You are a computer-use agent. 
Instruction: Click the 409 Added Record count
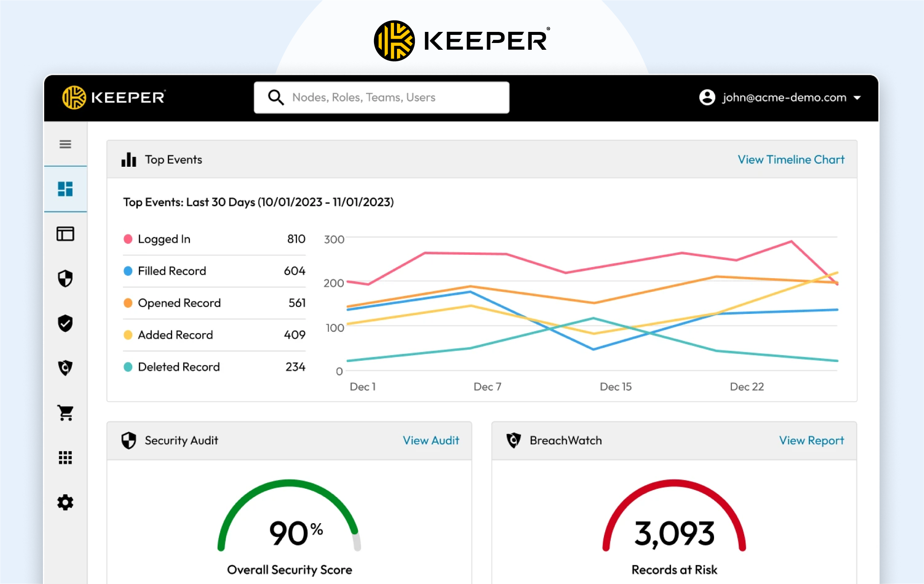tap(295, 335)
